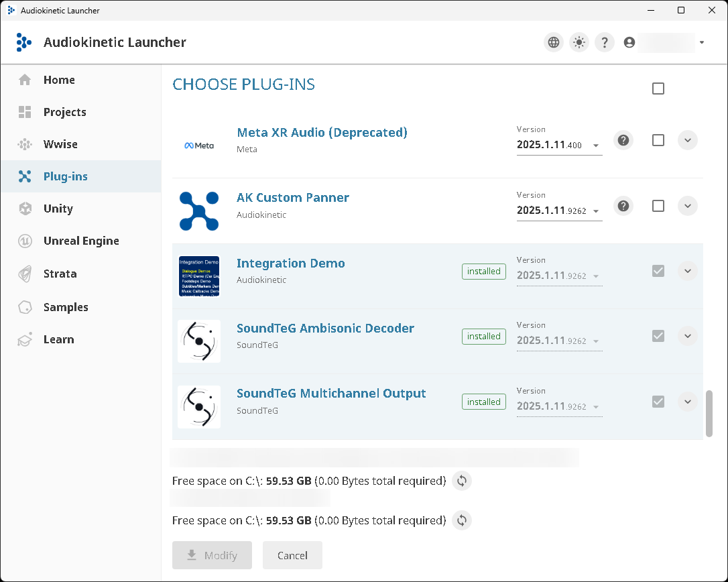Image resolution: width=728 pixels, height=582 pixels.
Task: Click the user account avatar icon
Action: tap(629, 42)
